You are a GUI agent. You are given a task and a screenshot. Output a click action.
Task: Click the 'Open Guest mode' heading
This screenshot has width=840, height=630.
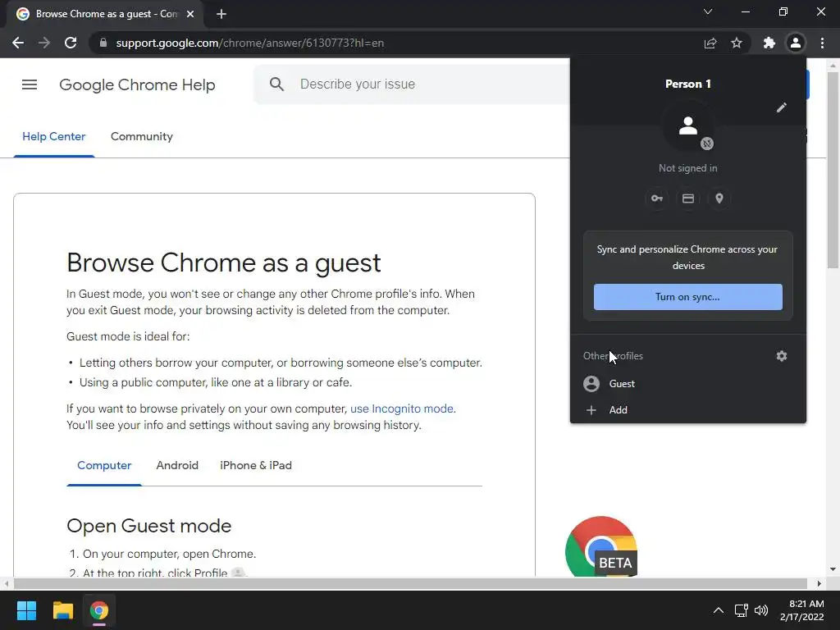(149, 526)
